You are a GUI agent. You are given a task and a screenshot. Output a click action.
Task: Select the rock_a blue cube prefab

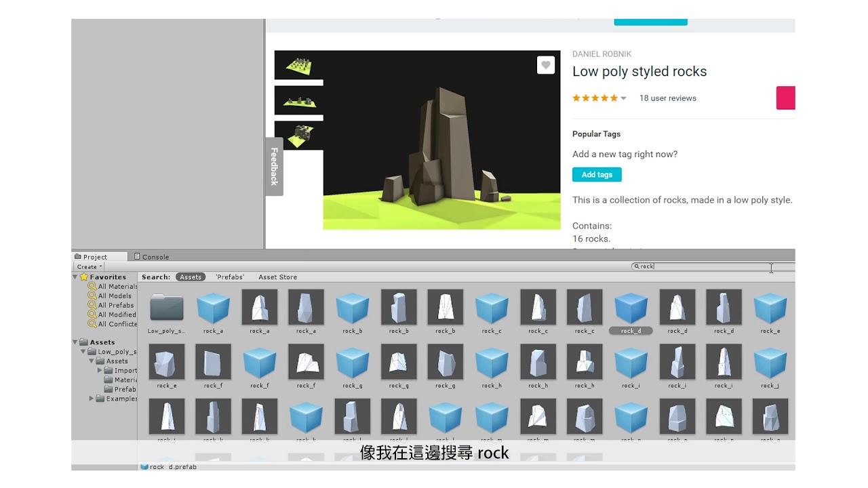pyautogui.click(x=213, y=308)
